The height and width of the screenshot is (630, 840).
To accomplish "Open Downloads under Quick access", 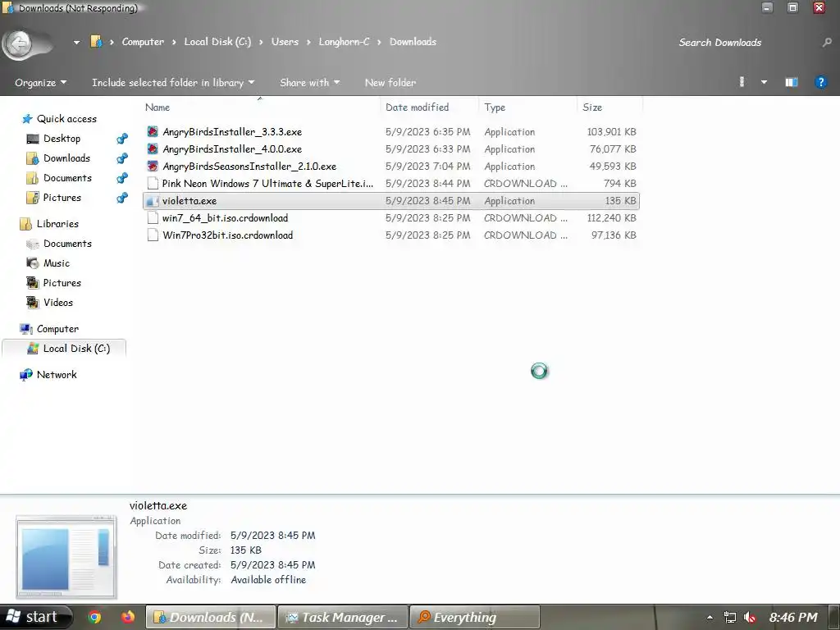I will [66, 158].
